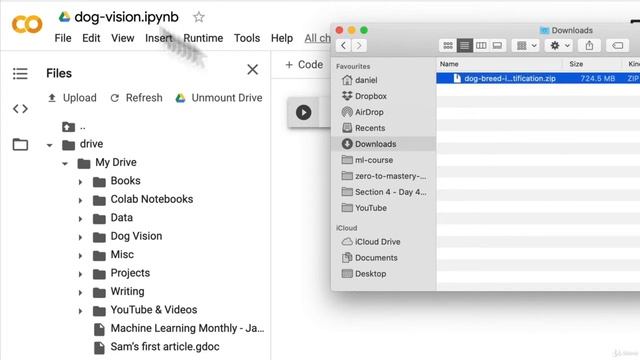The height and width of the screenshot is (360, 640).
Task: Run the notebook cell
Action: click(x=304, y=112)
